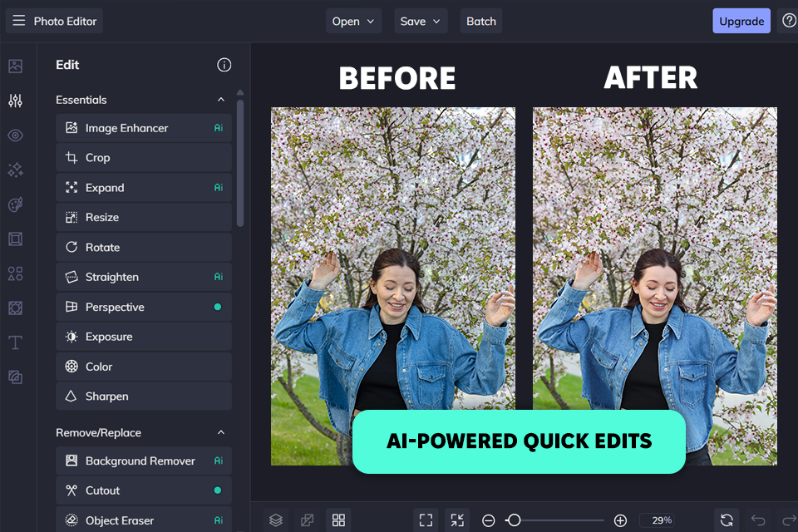This screenshot has width=798, height=532.
Task: Click the Edit panel info icon
Action: (x=224, y=65)
